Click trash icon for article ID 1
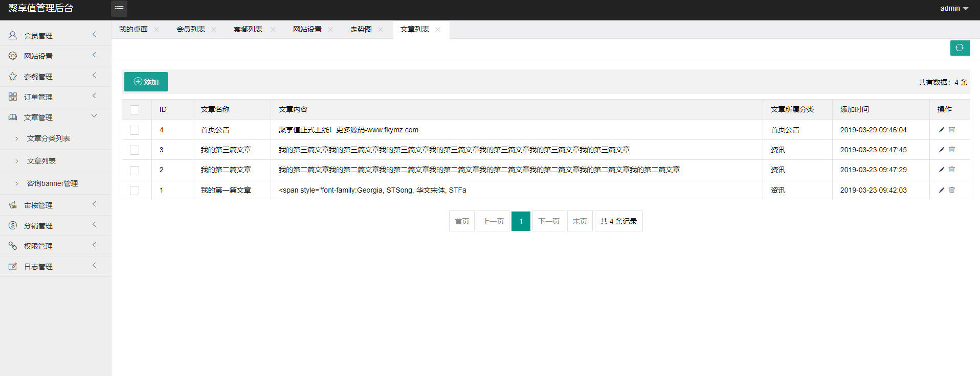 [x=952, y=190]
